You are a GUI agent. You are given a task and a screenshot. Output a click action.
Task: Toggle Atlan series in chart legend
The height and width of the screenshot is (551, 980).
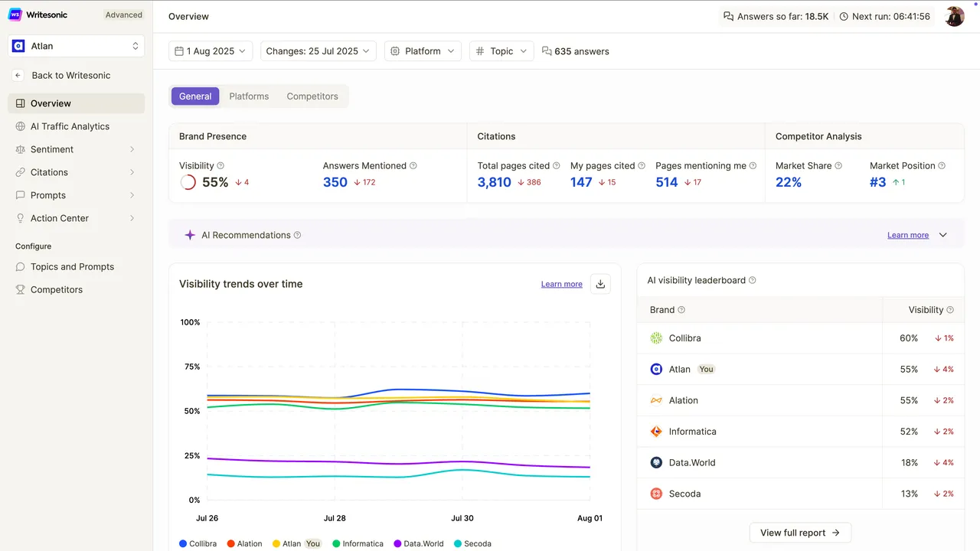click(x=297, y=543)
